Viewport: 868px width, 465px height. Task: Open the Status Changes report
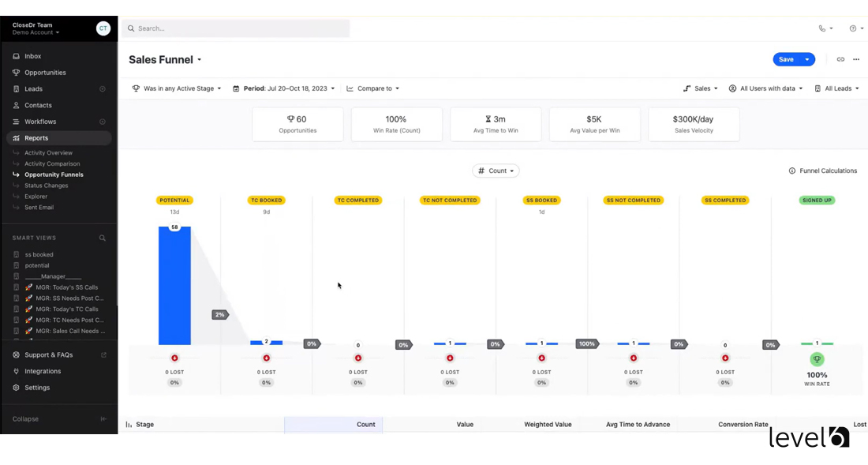tap(46, 185)
